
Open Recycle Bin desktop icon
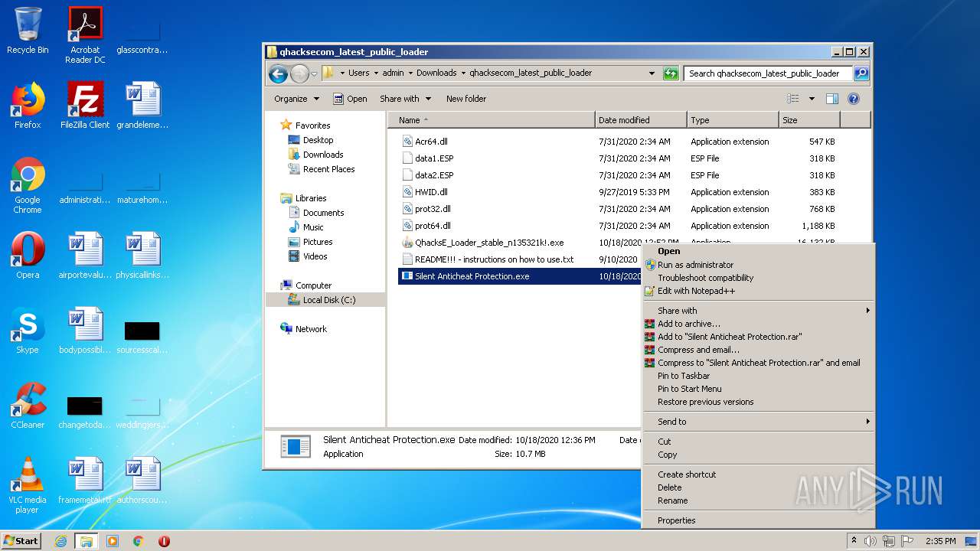pyautogui.click(x=28, y=31)
